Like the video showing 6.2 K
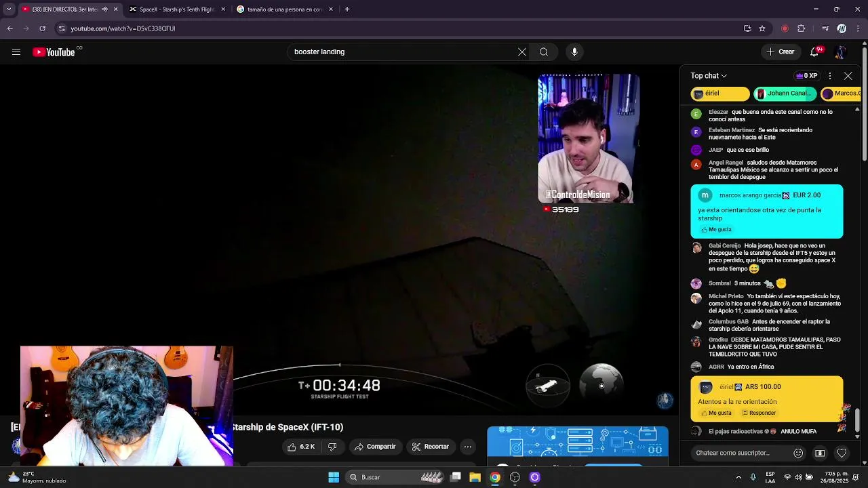Viewport: 868px width, 488px height. [300, 447]
